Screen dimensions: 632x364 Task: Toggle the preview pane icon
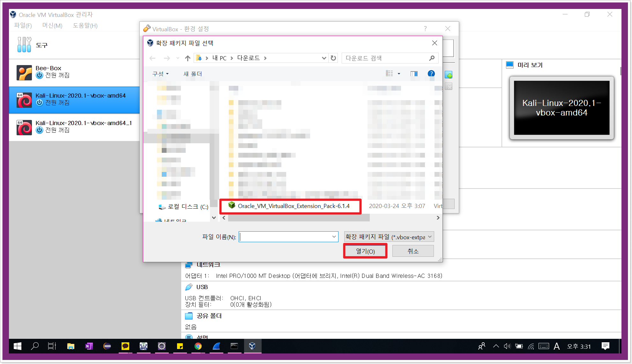point(414,74)
